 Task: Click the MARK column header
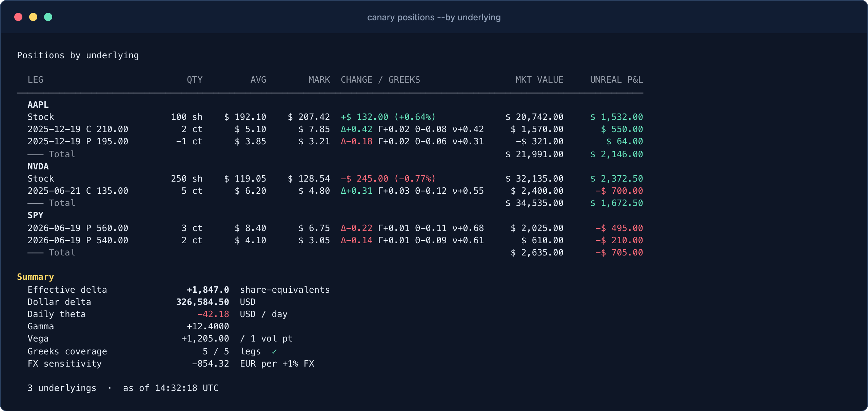pos(319,80)
